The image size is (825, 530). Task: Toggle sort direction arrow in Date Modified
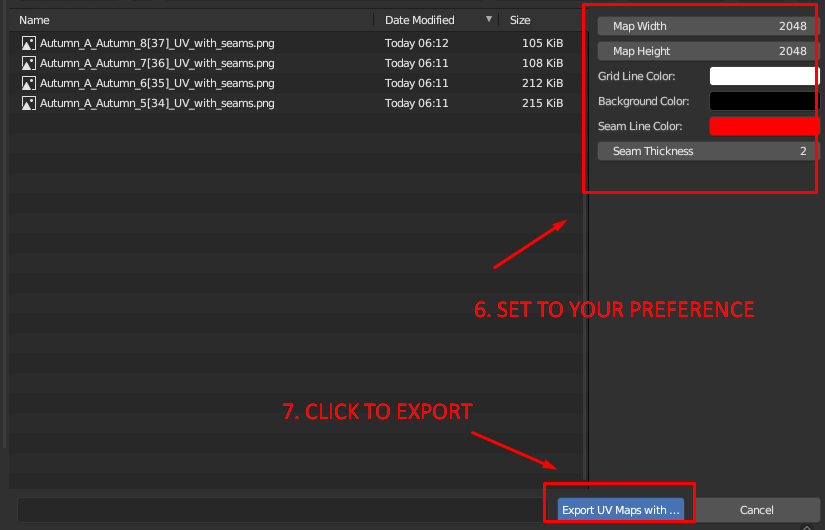coord(489,19)
